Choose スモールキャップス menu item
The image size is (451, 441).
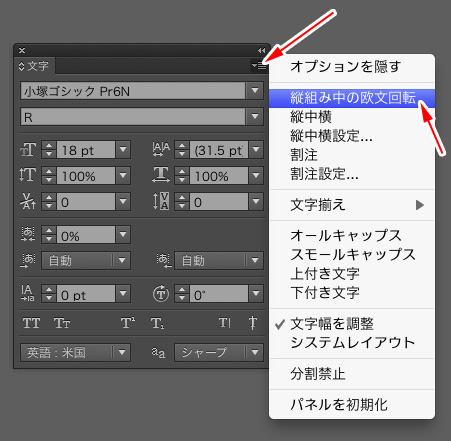point(352,255)
